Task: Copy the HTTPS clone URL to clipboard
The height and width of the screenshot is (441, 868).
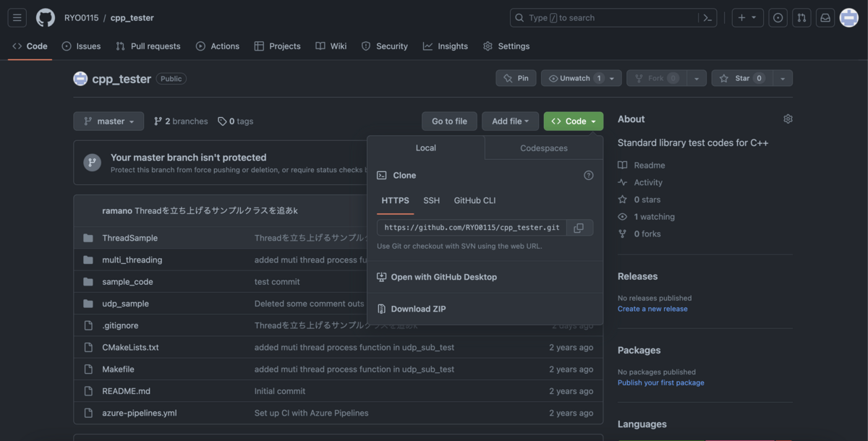Action: tap(579, 228)
